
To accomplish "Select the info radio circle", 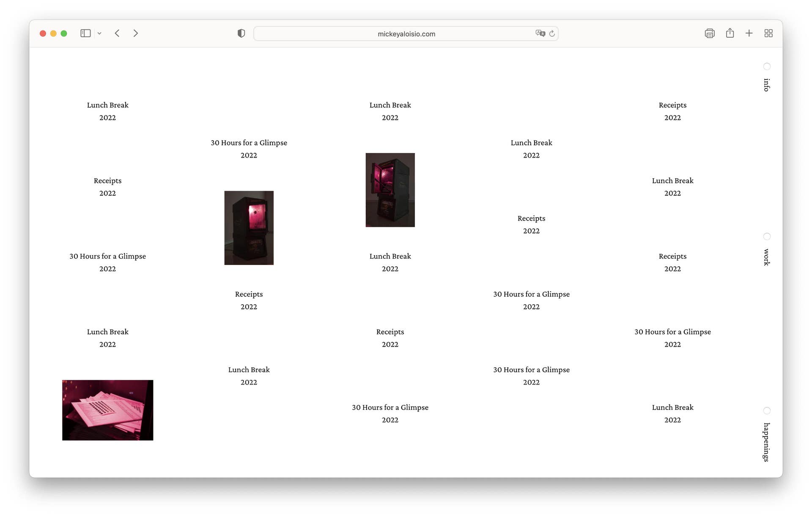I will click(x=766, y=66).
